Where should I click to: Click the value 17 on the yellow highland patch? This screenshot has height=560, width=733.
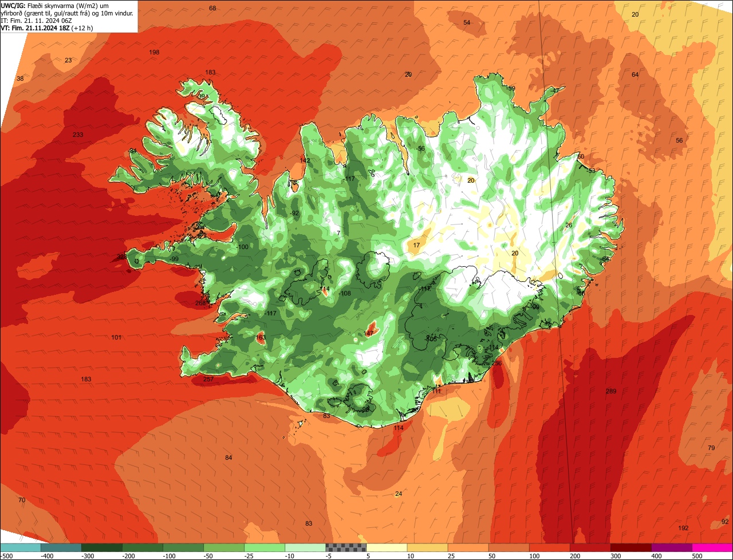point(416,245)
